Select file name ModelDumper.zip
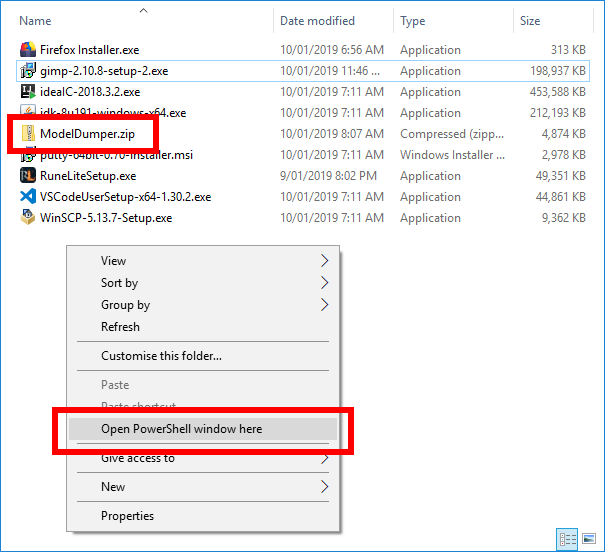Viewport: 605px width, 552px height. coord(87,134)
